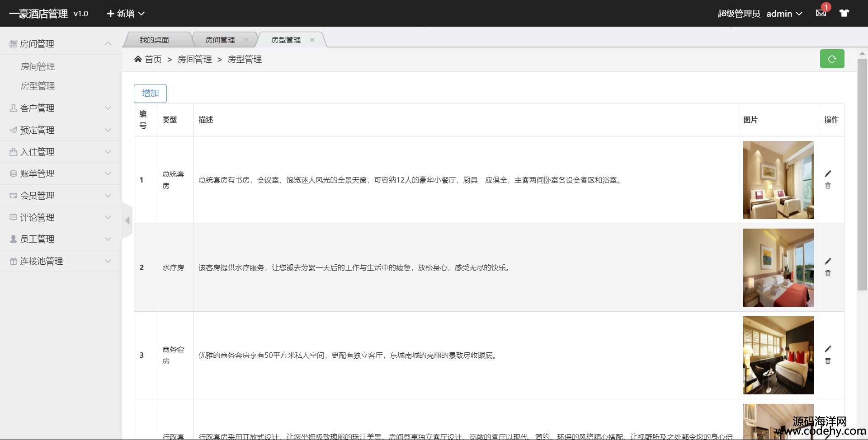
Task: Open the admin user dropdown
Action: click(784, 14)
